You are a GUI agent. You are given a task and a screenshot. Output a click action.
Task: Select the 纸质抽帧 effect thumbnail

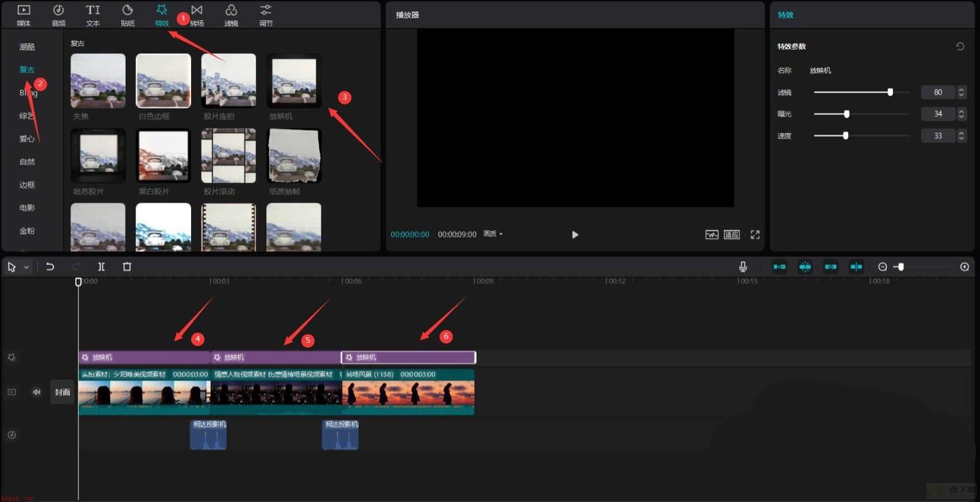[294, 155]
